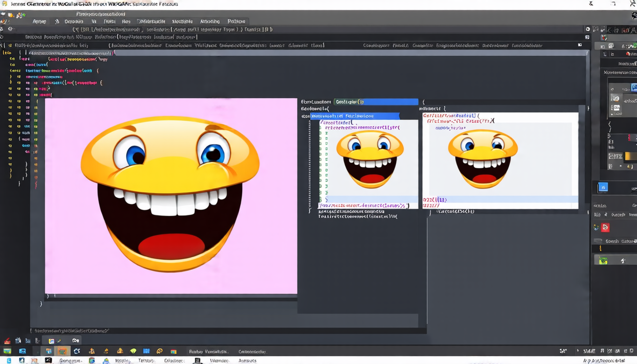Viewport: 637px width, 364px height.
Task: Click the blue square icon in right panel
Action: tap(603, 187)
